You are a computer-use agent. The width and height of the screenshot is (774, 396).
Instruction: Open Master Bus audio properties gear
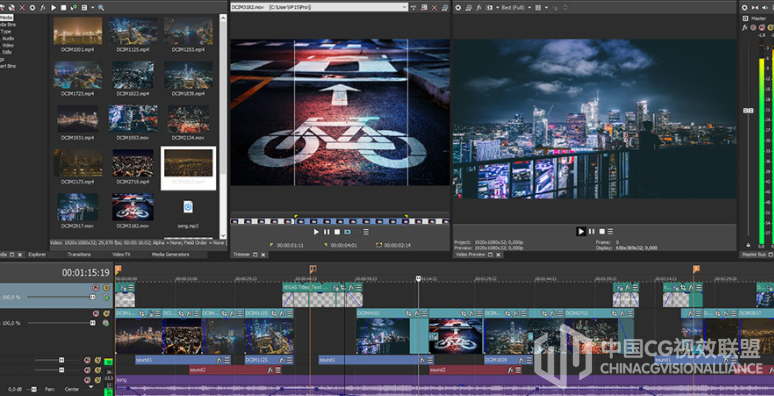(x=744, y=7)
